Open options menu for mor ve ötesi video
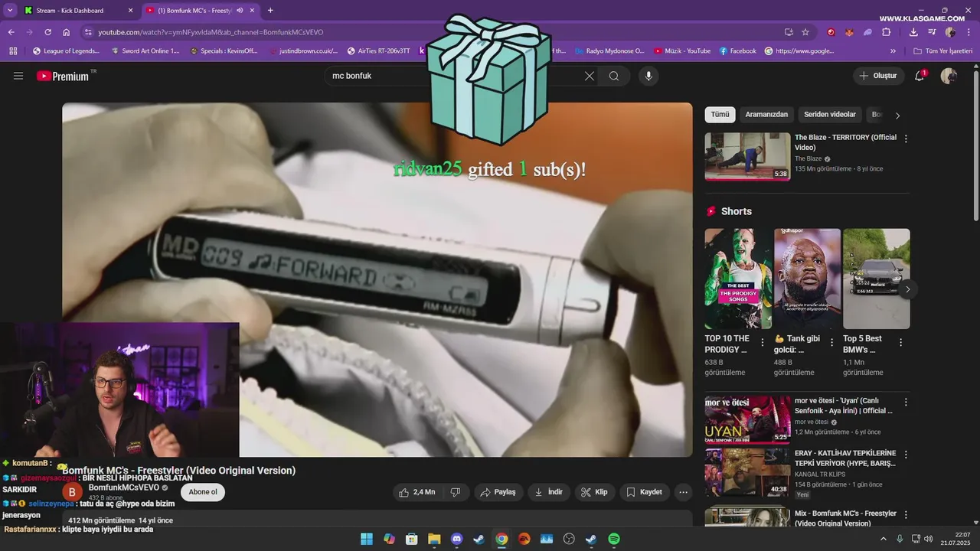This screenshot has height=551, width=980. 906,402
